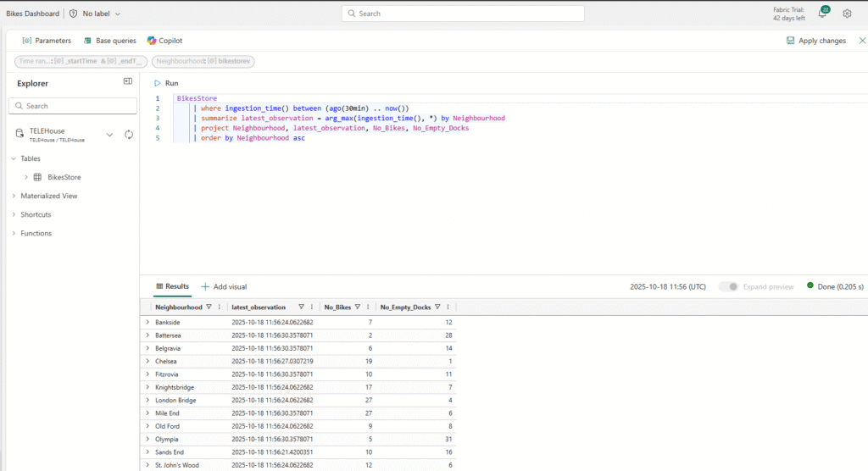Switch to the Results tab

[x=172, y=286]
